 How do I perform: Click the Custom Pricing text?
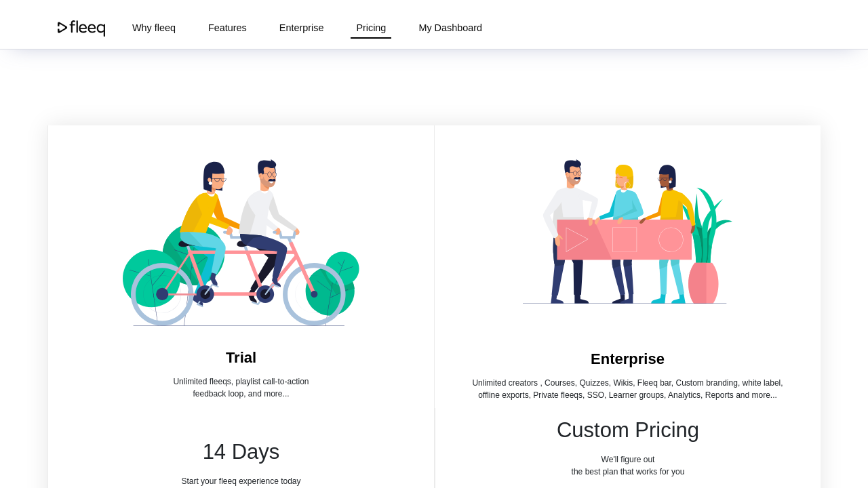click(627, 430)
